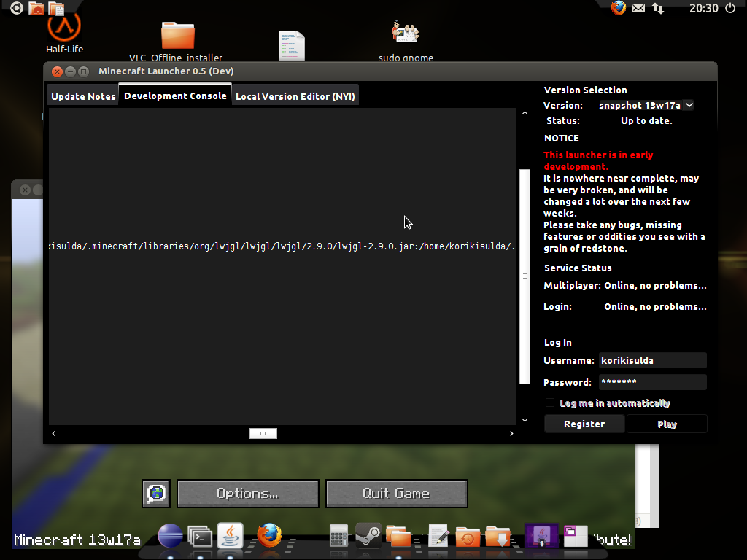Click the Minecraft language chat-bubble button
This screenshot has height=560, width=747.
tap(156, 494)
